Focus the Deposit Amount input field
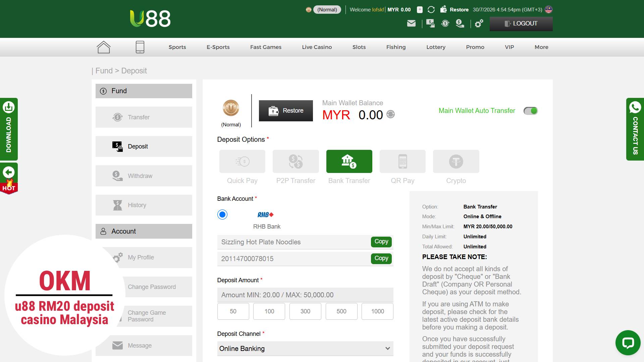The width and height of the screenshot is (644, 362). [x=305, y=295]
